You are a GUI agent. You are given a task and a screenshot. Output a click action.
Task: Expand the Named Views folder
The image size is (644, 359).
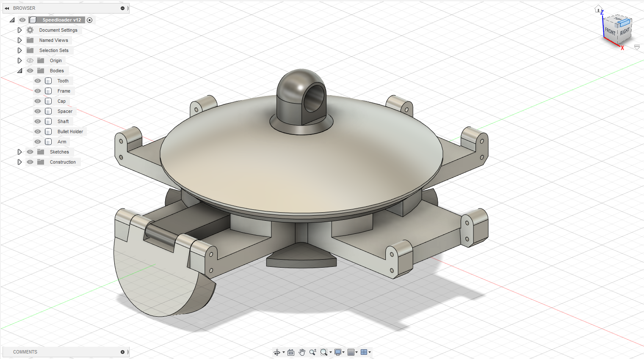point(19,40)
